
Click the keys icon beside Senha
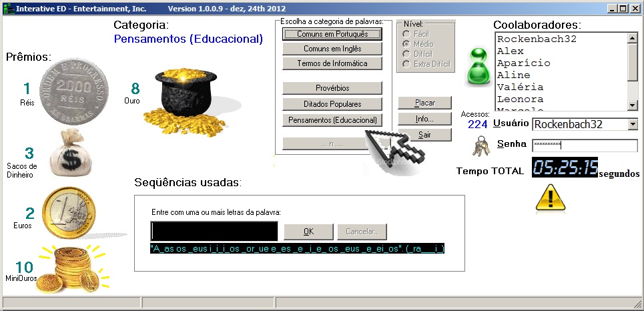tap(481, 145)
